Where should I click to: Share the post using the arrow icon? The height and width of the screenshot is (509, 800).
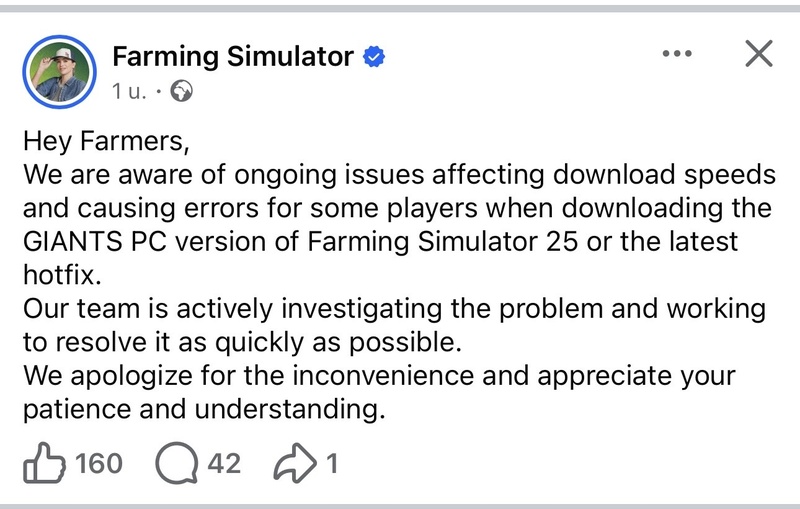point(296,462)
